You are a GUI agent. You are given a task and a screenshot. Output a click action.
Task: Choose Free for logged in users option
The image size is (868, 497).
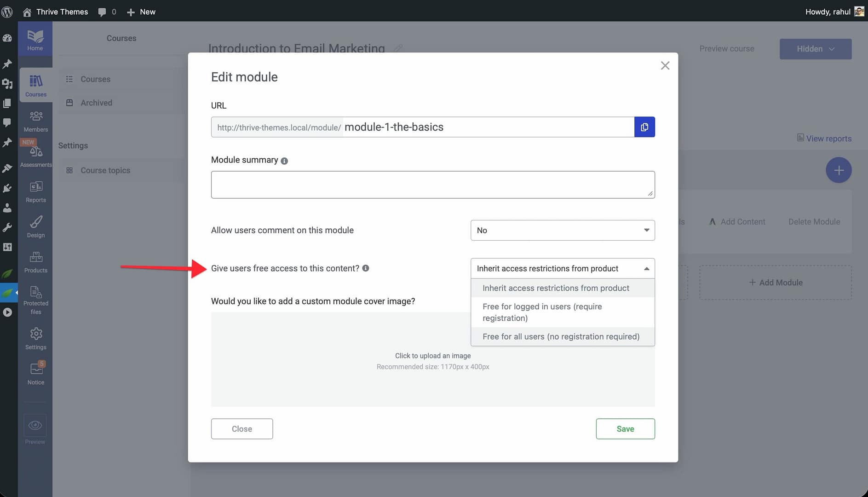coord(542,312)
